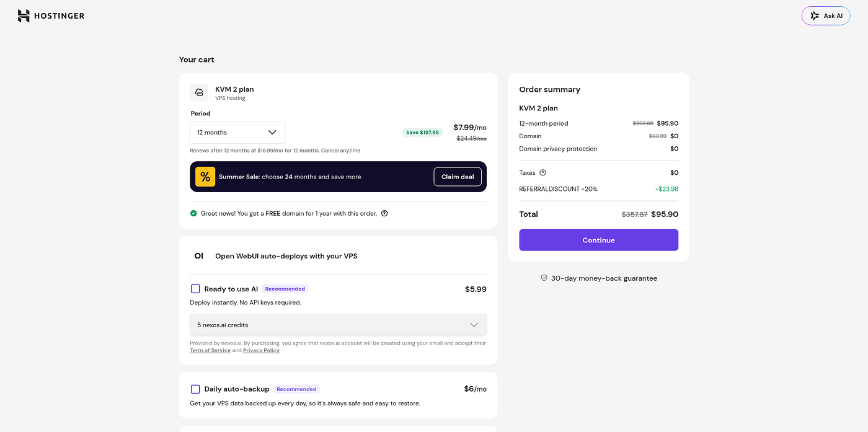Click the free domain info question icon
Screen dimensions: 868x432
pos(384,213)
